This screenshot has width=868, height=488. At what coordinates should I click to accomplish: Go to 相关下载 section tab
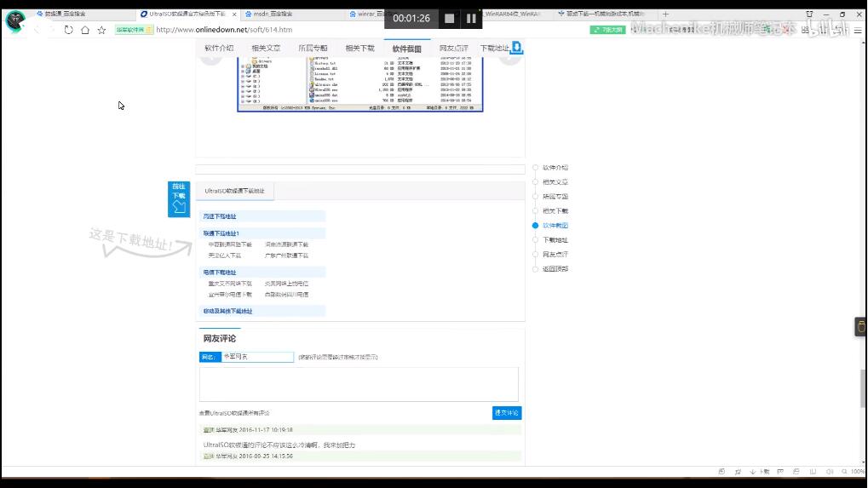(x=360, y=49)
